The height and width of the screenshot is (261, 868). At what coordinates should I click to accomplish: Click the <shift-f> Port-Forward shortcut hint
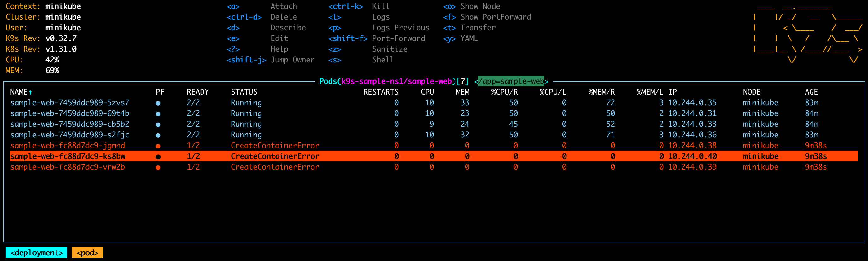[x=377, y=38]
